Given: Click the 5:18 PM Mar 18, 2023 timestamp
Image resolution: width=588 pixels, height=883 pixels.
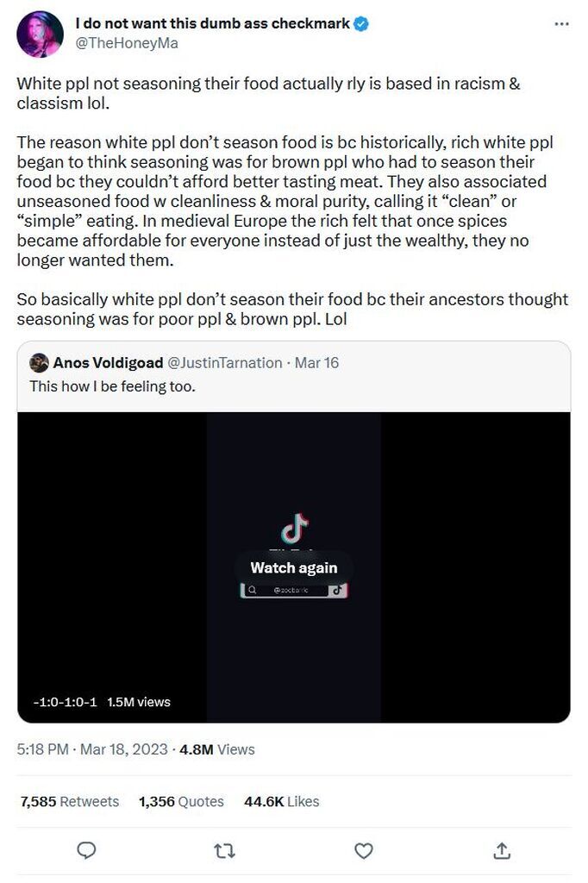Looking at the screenshot, I should 92,749.
